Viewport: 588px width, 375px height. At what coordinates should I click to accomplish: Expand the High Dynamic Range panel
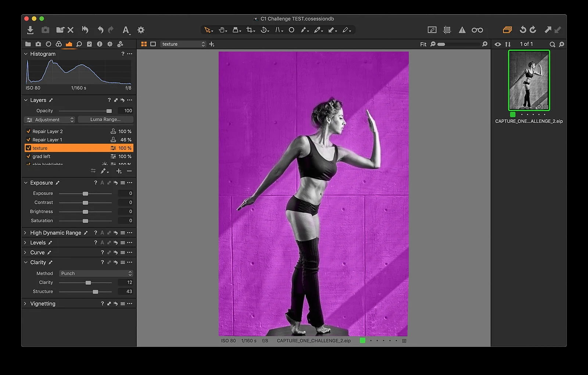click(25, 233)
